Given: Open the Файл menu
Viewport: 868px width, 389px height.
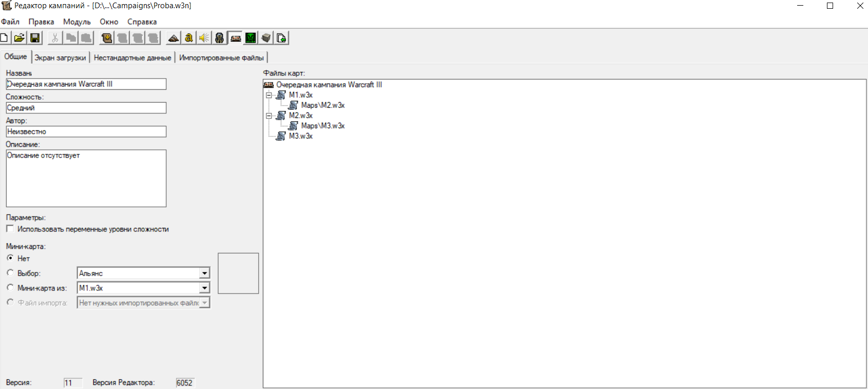Looking at the screenshot, I should [x=10, y=22].
